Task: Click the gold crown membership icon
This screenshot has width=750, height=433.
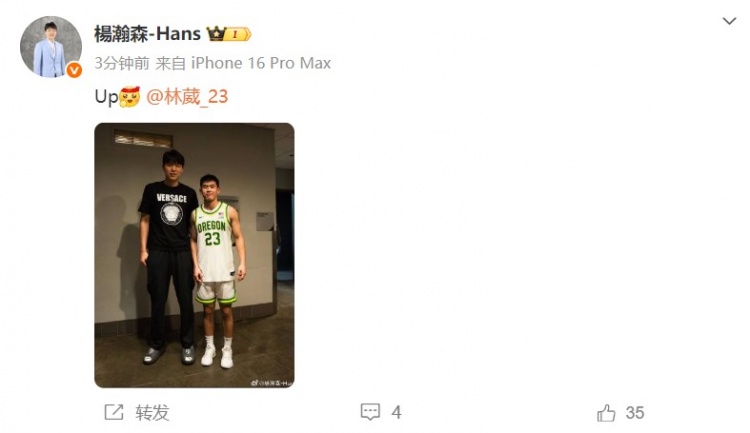Action: coord(216,34)
